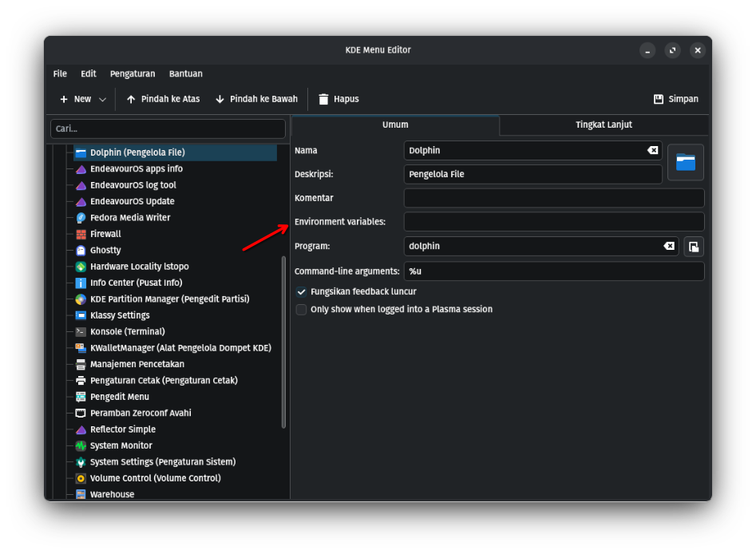
Task: Open the Bantuan menu
Action: (x=186, y=73)
